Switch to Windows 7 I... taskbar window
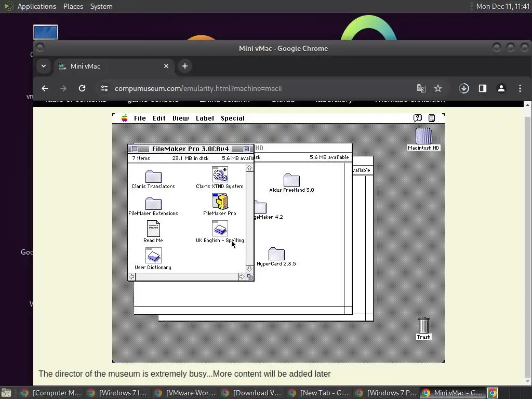The image size is (532, 399). tap(117, 393)
